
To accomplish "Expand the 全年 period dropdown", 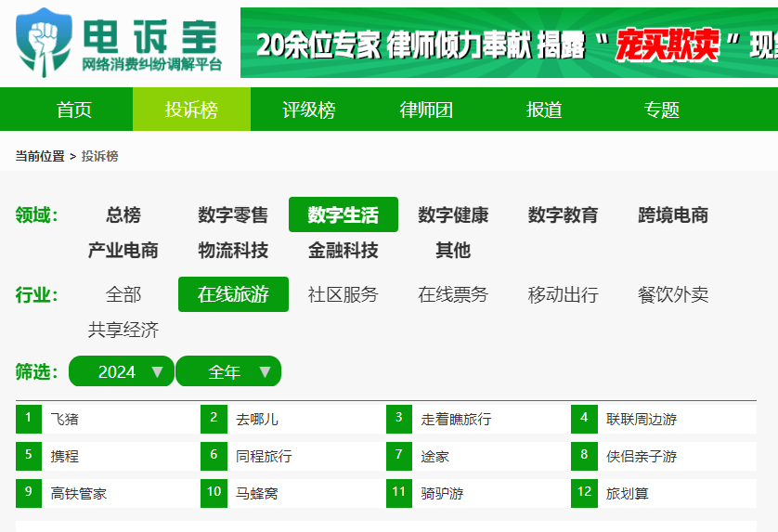I will click(x=228, y=371).
